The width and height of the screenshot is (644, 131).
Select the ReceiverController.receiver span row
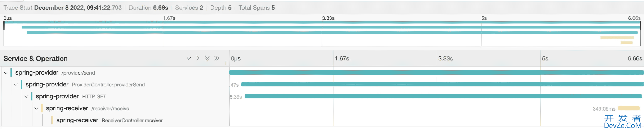[109, 120]
